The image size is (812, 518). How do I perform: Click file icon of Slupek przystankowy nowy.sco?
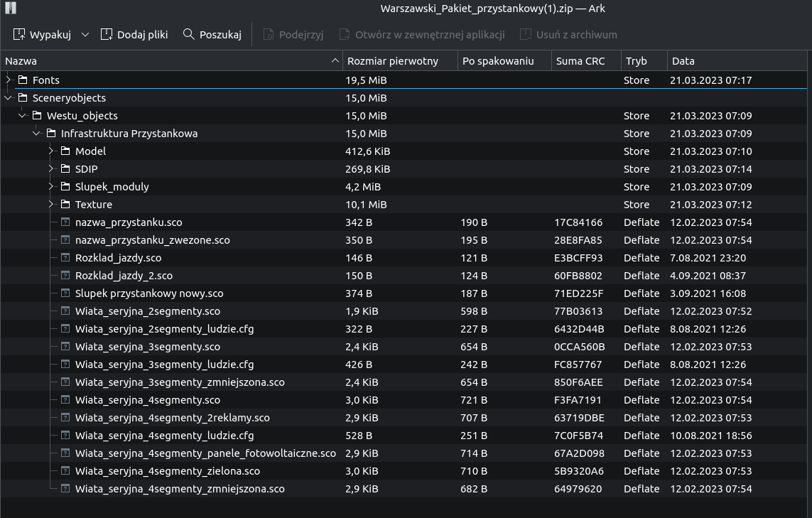point(65,293)
